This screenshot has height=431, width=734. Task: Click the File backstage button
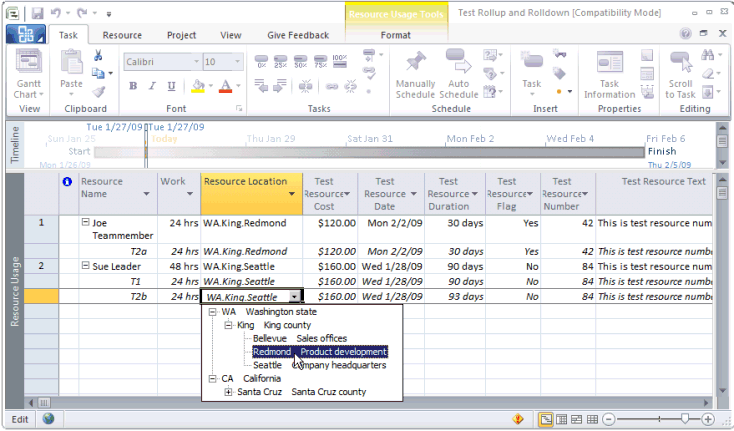[x=26, y=35]
